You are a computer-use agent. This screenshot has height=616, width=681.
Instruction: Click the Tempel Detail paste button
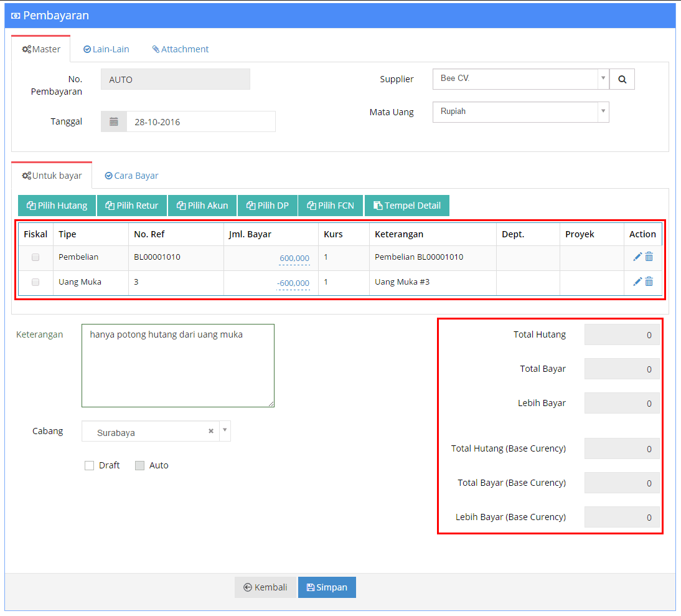pyautogui.click(x=407, y=206)
